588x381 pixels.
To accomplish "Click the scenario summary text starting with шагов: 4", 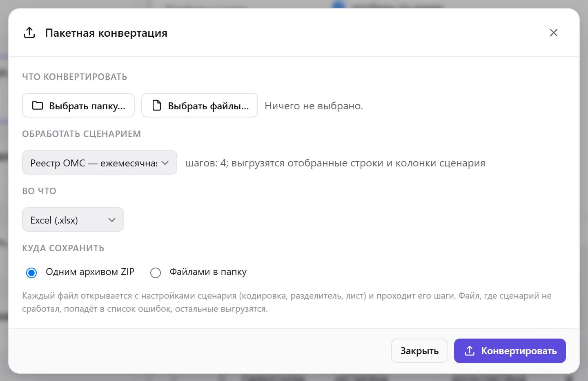I will tap(335, 163).
